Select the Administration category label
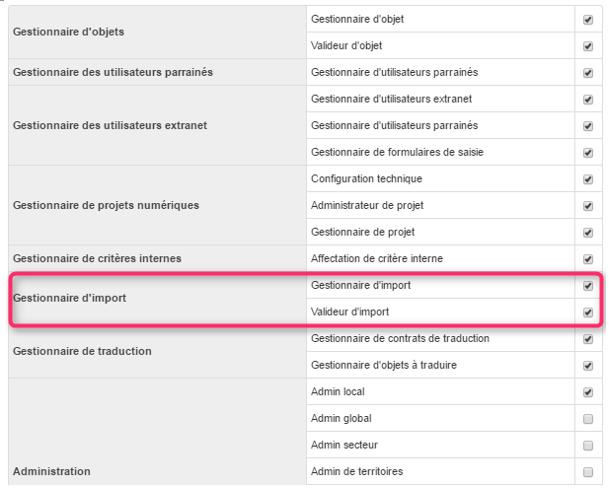 point(52,471)
